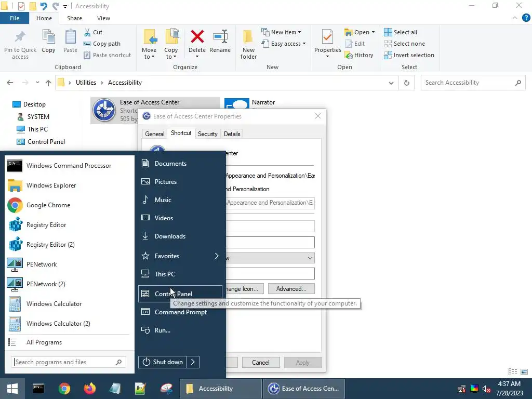Image resolution: width=532 pixels, height=399 pixels.
Task: Click the Help question mark icon
Action: [x=526, y=18]
